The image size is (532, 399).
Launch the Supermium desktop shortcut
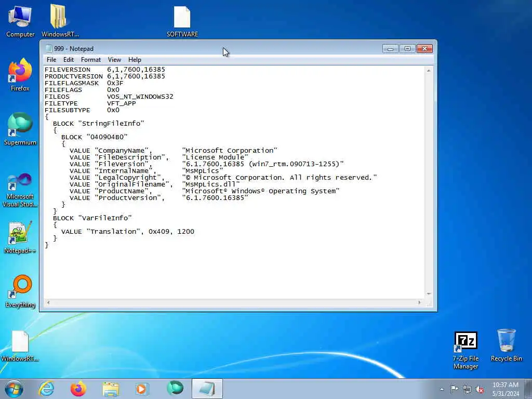20,129
